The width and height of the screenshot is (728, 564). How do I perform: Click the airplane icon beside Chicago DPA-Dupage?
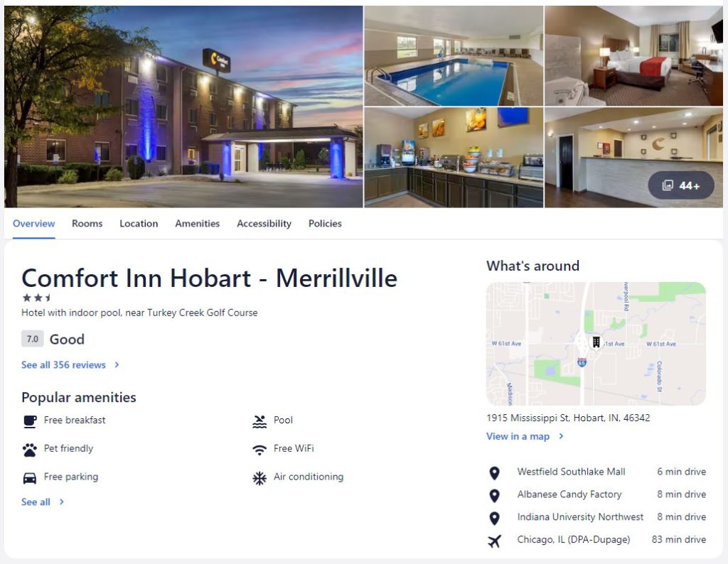click(x=495, y=541)
